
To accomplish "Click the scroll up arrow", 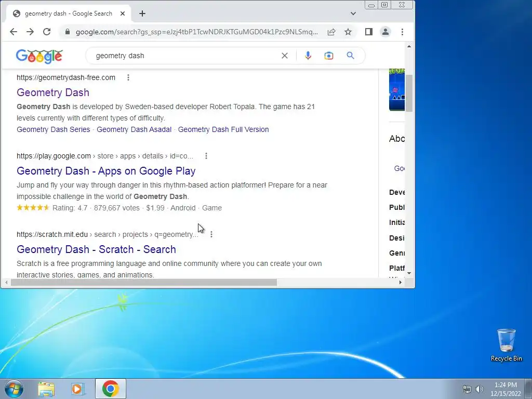I will (409, 46).
